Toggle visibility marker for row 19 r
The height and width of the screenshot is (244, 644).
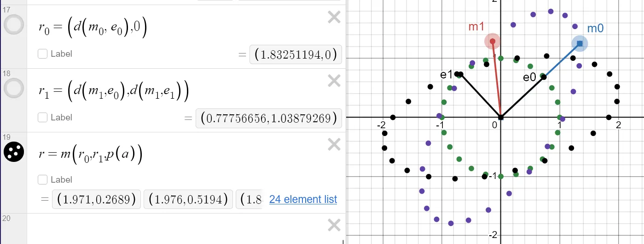click(x=14, y=151)
